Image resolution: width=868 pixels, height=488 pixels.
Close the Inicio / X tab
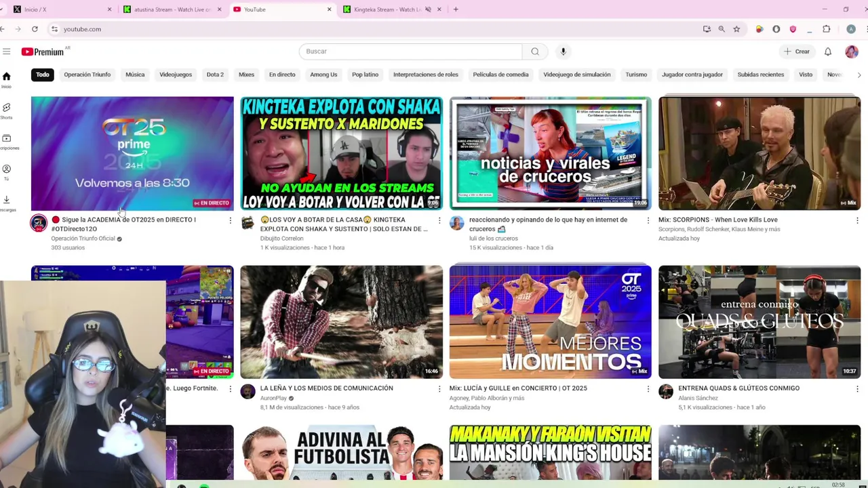109,9
